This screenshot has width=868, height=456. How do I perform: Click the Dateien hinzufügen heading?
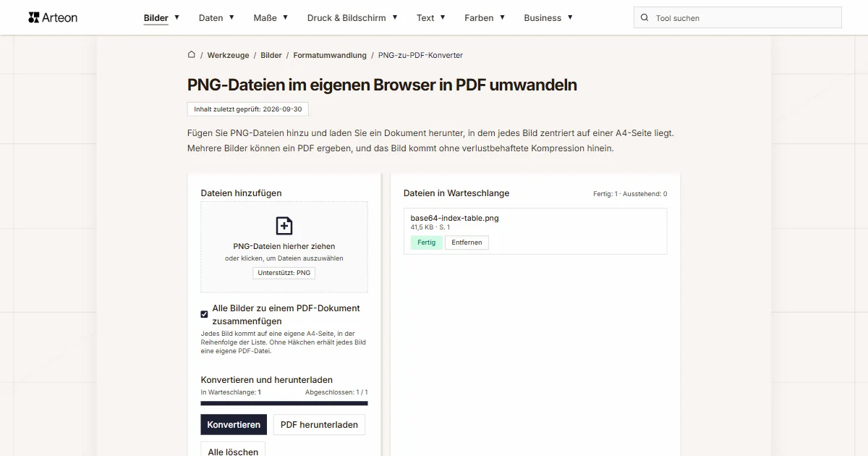click(x=241, y=193)
